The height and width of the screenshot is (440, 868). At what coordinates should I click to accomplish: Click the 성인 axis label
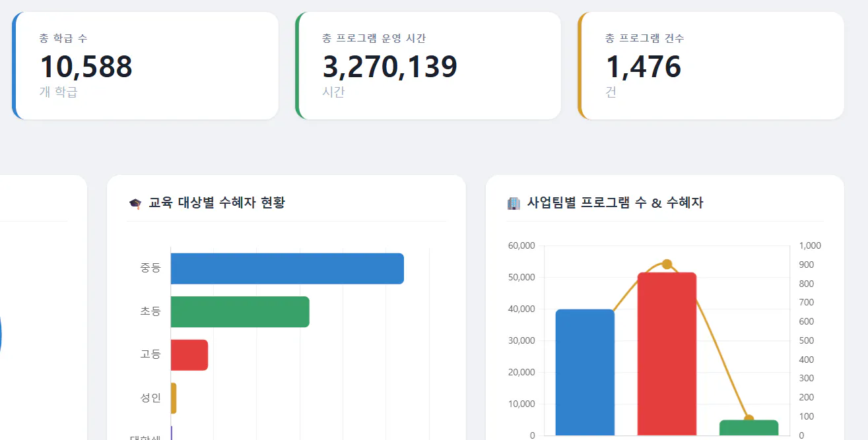click(150, 397)
